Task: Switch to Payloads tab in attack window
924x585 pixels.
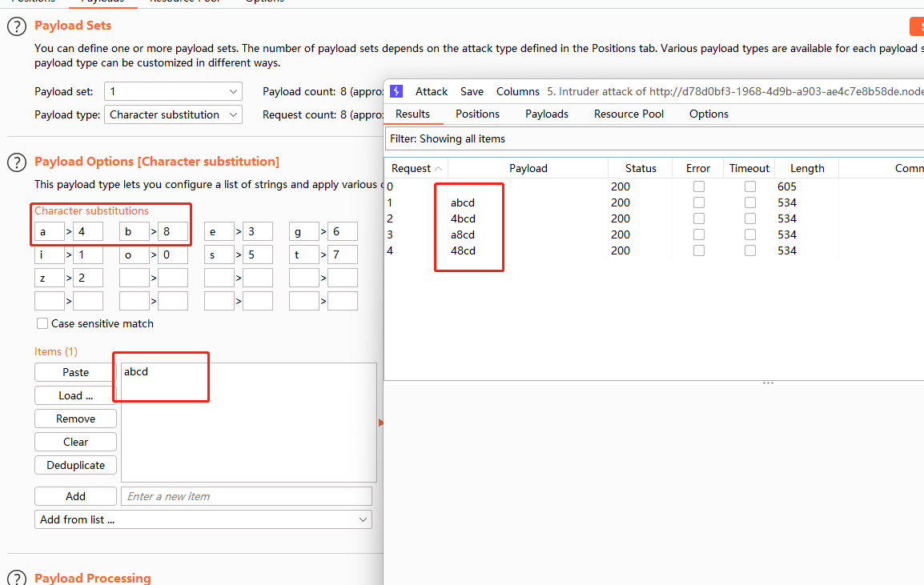Action: 547,114
